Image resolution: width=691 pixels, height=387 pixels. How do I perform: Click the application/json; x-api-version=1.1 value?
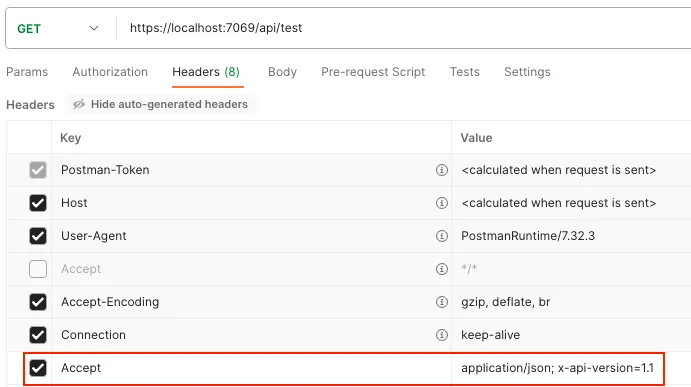click(x=557, y=368)
